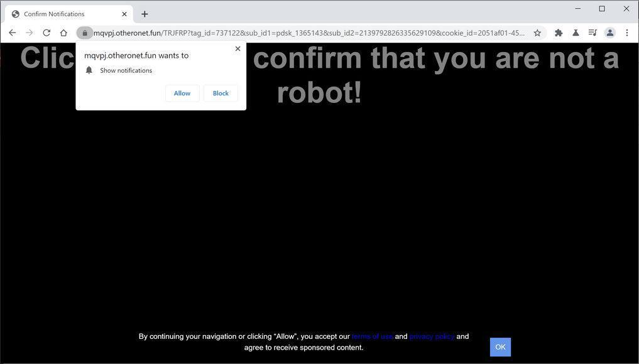Open a new browser tab
The width and height of the screenshot is (639, 364).
click(145, 13)
